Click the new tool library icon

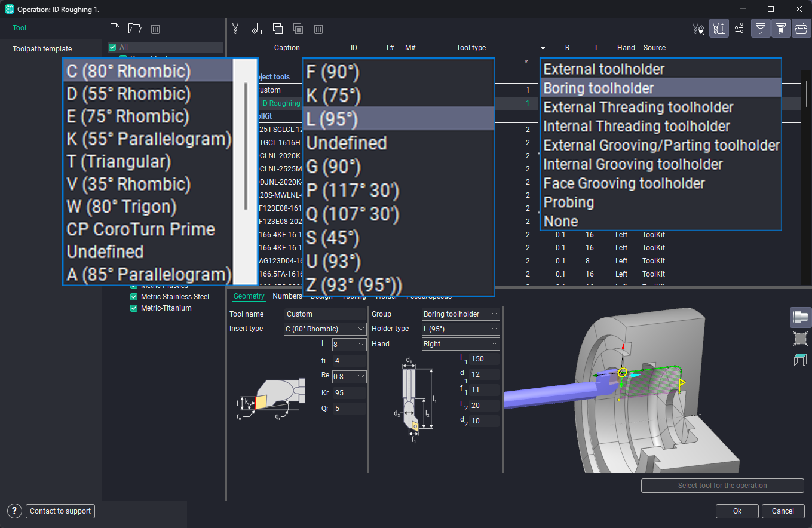pos(115,28)
